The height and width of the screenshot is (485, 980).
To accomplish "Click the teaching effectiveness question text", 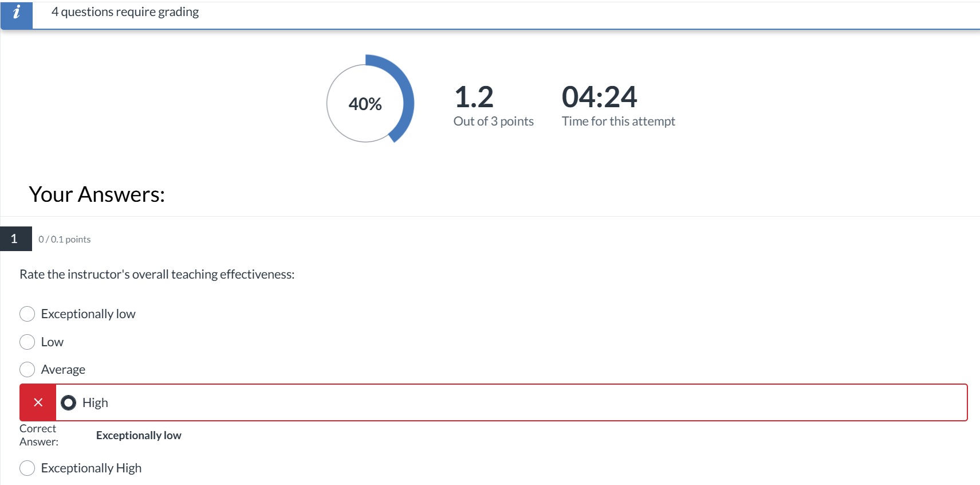I will tap(157, 275).
